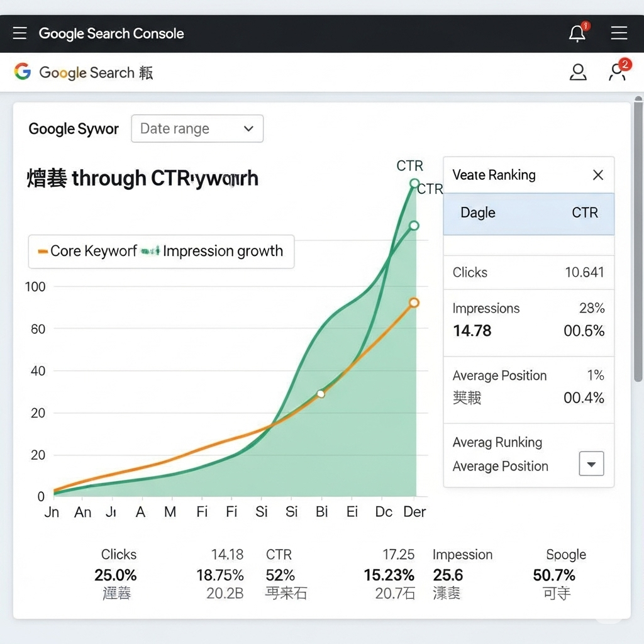Viewport: 644px width, 644px height.
Task: Click the 100 y-axis label
Action: click(x=35, y=287)
